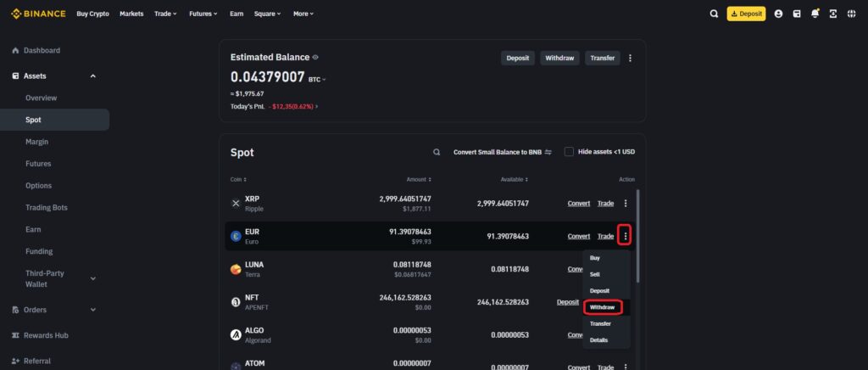Click the yellow Deposit button

tap(746, 14)
